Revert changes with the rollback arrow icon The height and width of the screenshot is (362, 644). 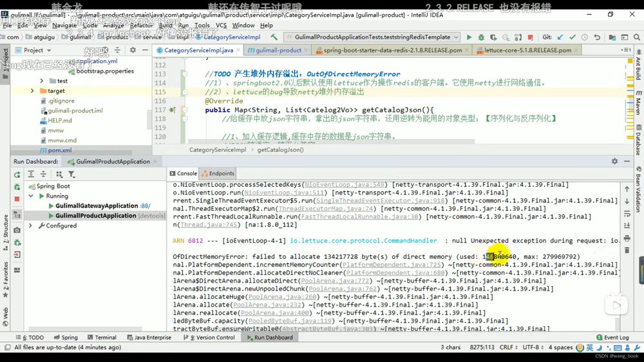(597, 37)
